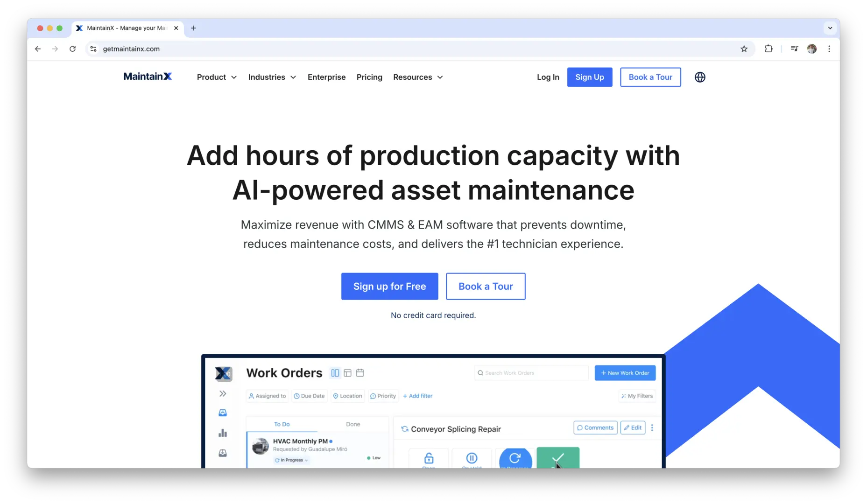
Task: Bookmark this page with the star icon
Action: click(744, 49)
